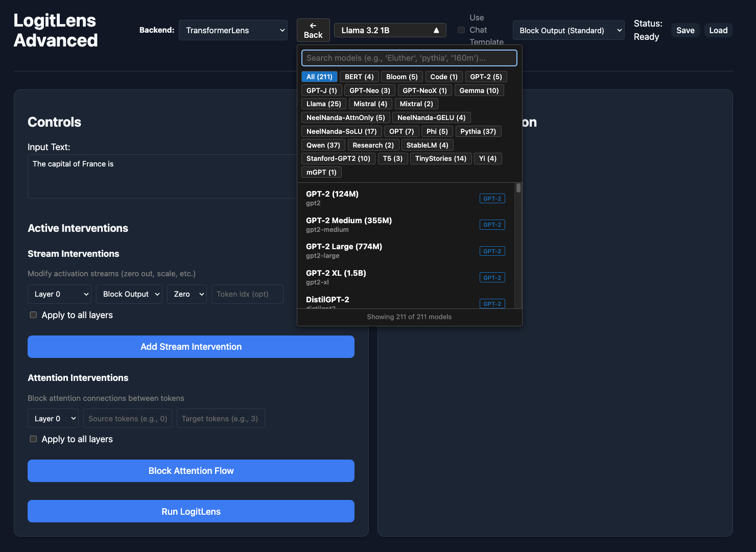
Task: Filter models by Bloom (5)
Action: coord(402,77)
